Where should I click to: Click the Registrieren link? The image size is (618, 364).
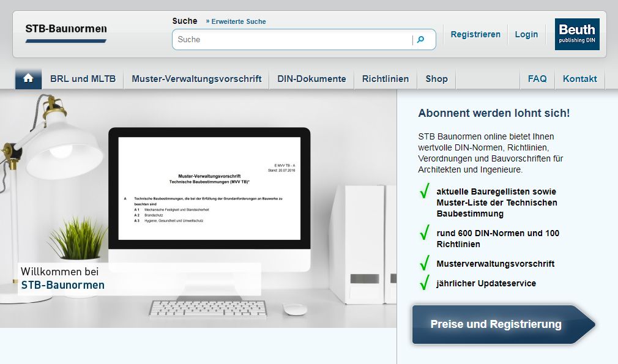(475, 34)
